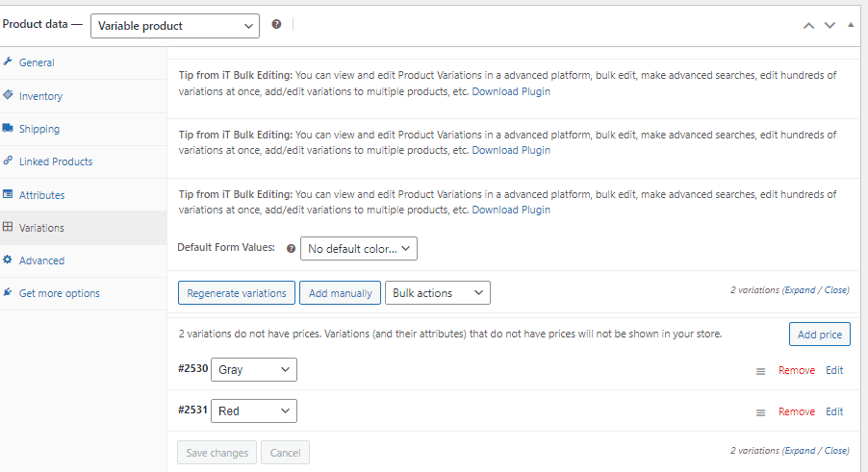Click drag handle icon for Gray variation

click(760, 371)
